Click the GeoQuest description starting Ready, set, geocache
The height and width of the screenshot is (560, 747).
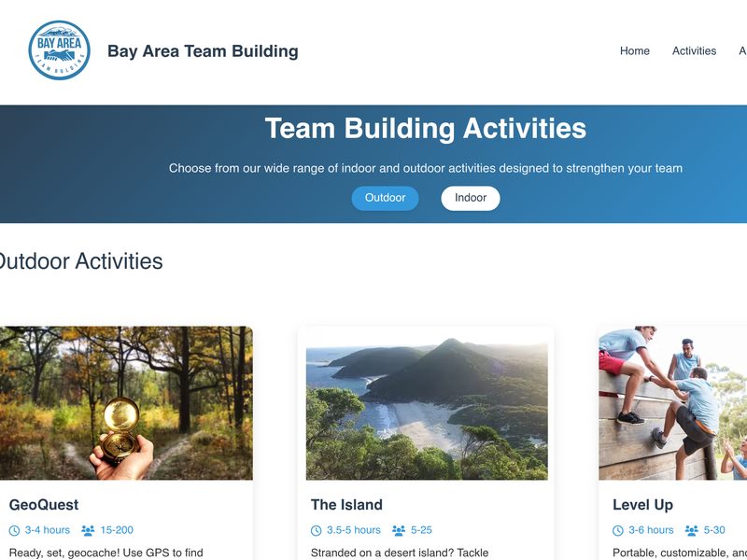tap(106, 553)
